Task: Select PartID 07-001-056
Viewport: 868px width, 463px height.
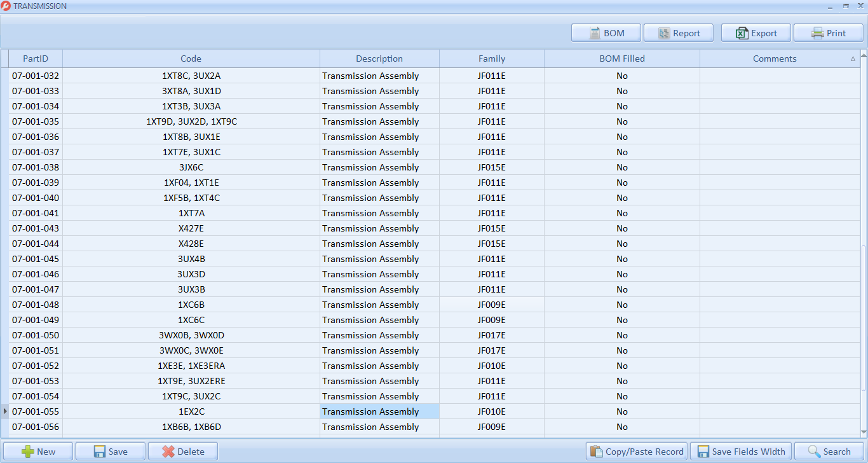Action: click(x=36, y=427)
